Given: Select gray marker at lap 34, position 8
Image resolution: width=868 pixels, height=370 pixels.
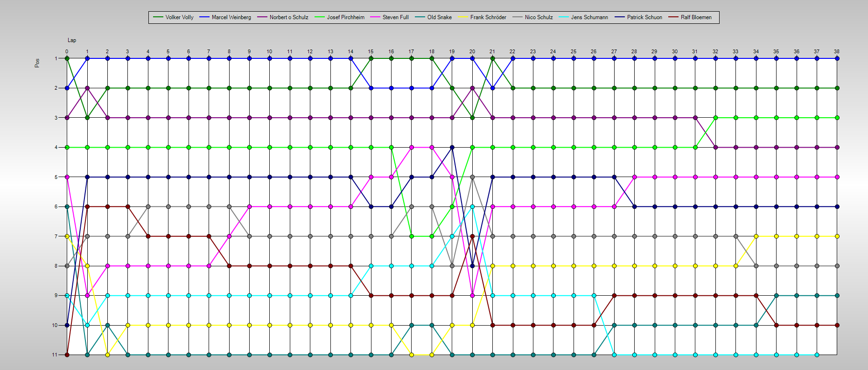Looking at the screenshot, I should click(x=756, y=266).
